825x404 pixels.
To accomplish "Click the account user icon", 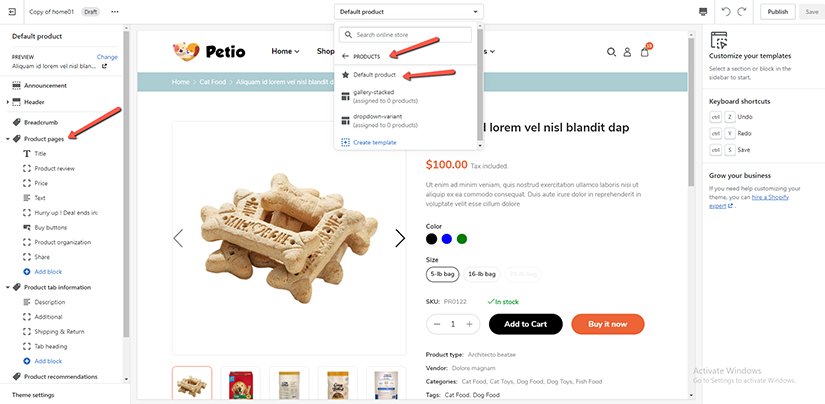I will [627, 51].
